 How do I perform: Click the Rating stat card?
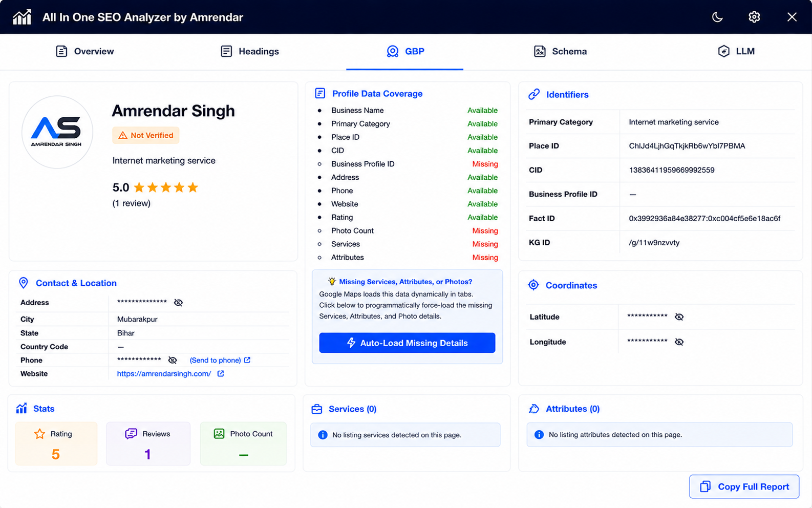(x=56, y=443)
